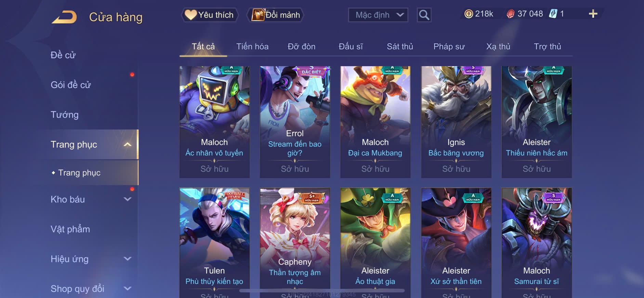Open Đổi mảnh fragment exchange chest

click(x=275, y=15)
